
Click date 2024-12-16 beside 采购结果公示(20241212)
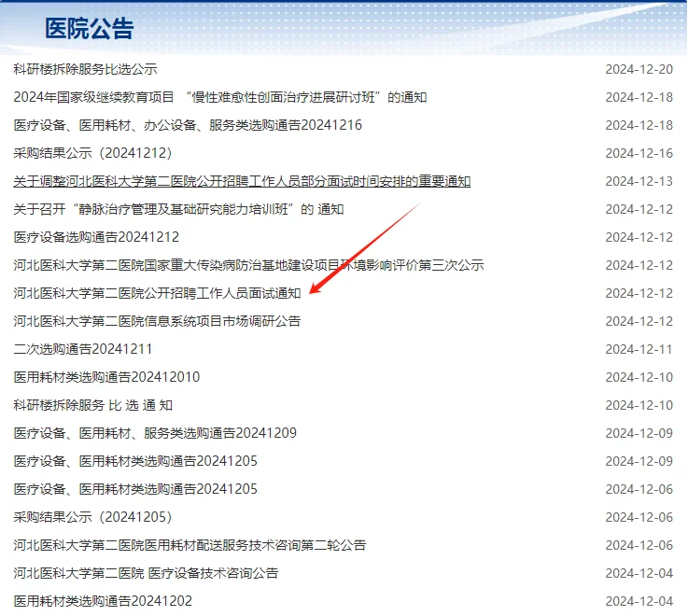click(x=639, y=153)
